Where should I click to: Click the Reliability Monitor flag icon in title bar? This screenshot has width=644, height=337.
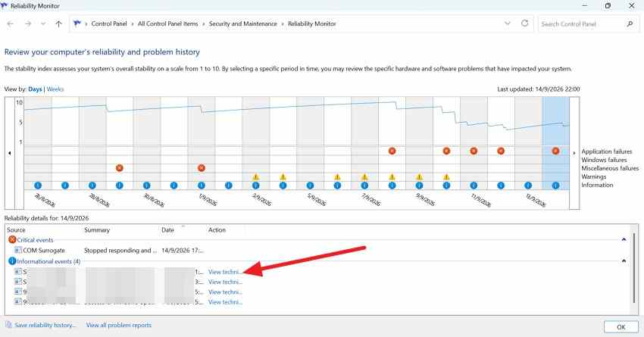coord(5,6)
